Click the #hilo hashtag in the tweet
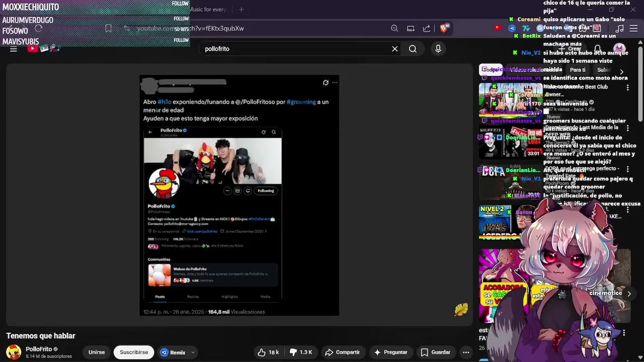644x362 pixels. [165, 102]
